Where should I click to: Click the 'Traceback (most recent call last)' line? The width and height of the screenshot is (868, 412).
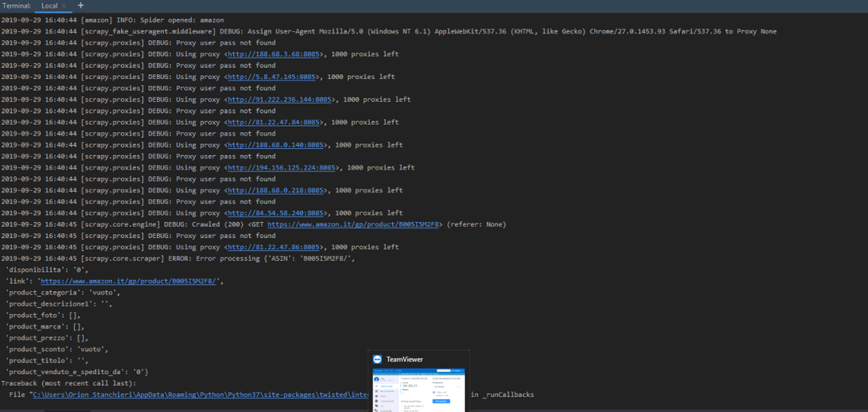69,383
